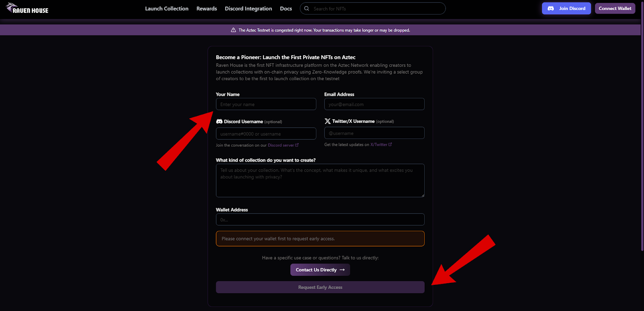The width and height of the screenshot is (644, 311).
Task: Click the Discord icon in Join Discord
Action: (x=551, y=8)
